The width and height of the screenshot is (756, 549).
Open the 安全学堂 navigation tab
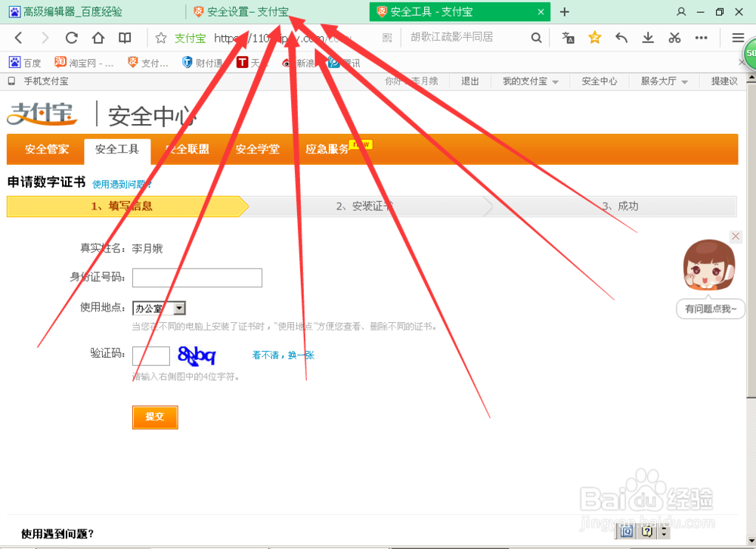pyautogui.click(x=258, y=149)
